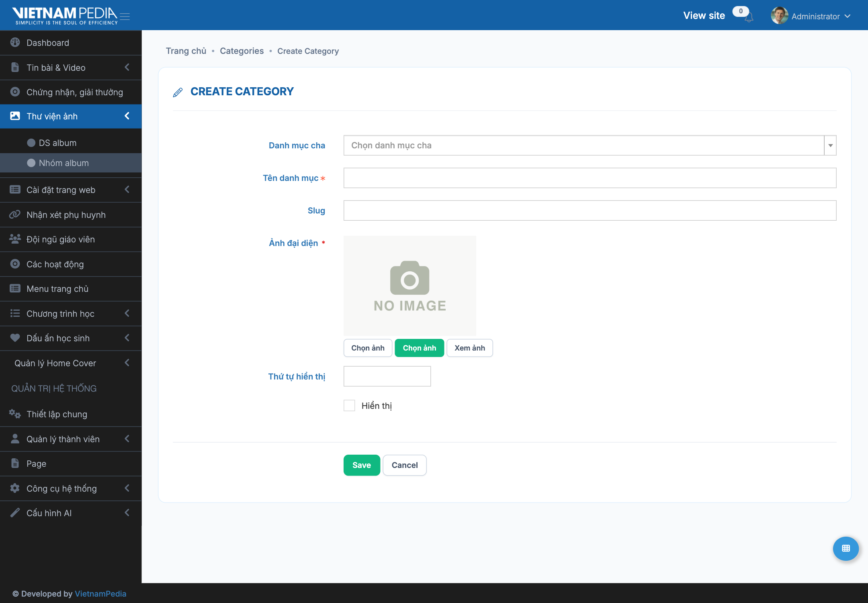This screenshot has width=868, height=603.
Task: Open Các hoạt động sidebar item
Action: coord(71,264)
